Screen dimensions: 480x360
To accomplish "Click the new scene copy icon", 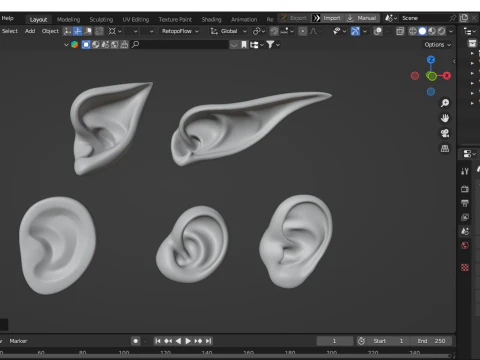I will point(464,18).
